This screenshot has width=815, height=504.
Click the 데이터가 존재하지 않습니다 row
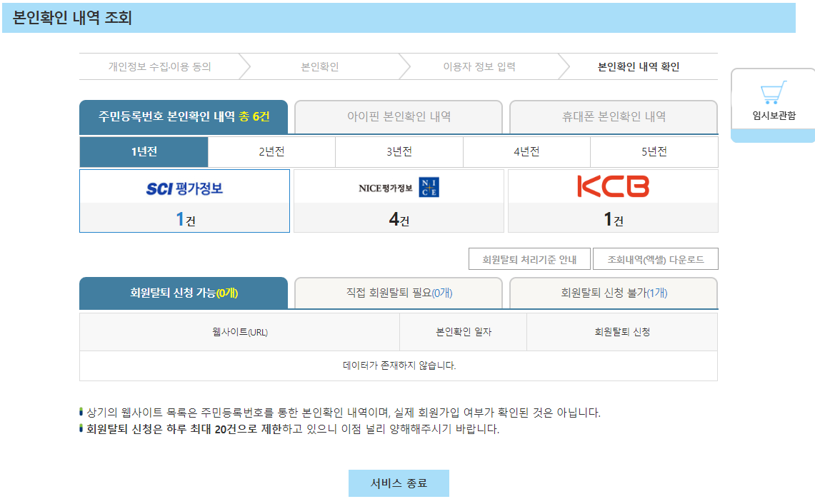click(399, 366)
